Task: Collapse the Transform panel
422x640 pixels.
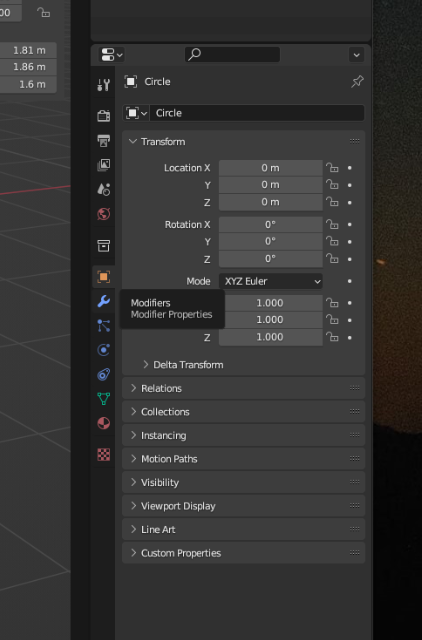Action: click(x=133, y=142)
